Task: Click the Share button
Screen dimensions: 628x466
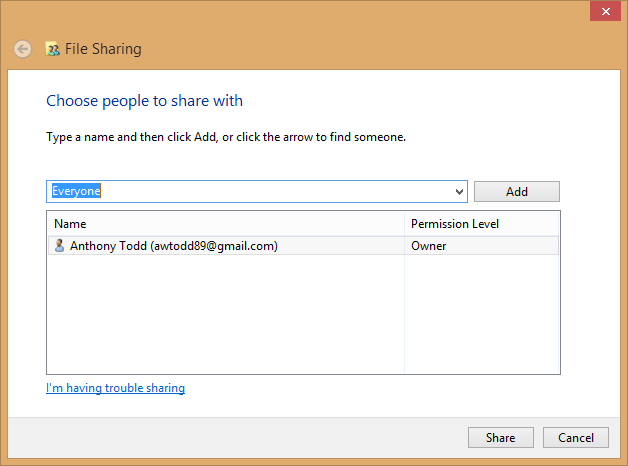Action: coord(500,437)
